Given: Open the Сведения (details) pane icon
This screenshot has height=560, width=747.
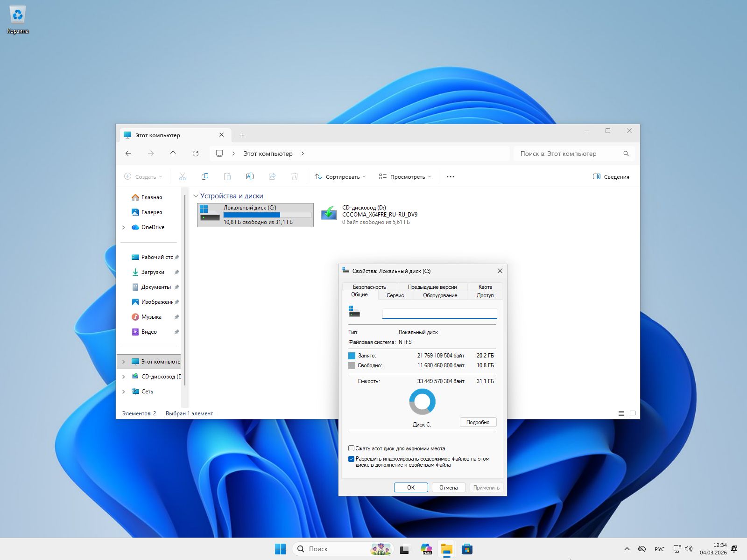Looking at the screenshot, I should (611, 176).
